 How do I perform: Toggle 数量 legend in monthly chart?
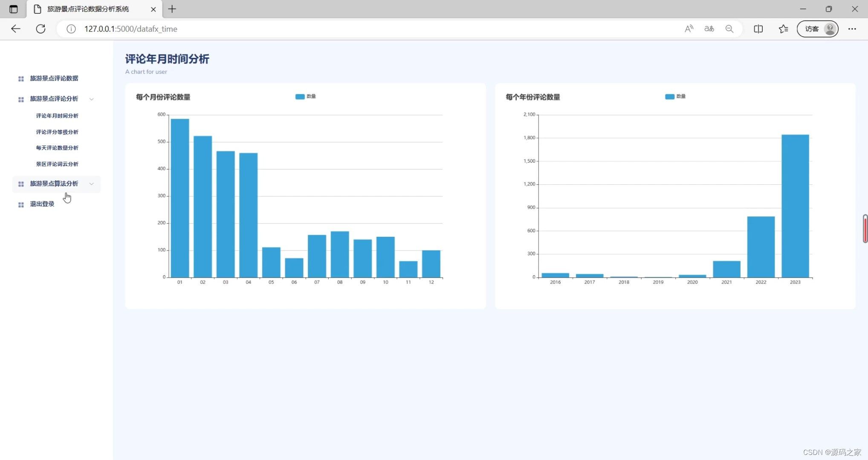[305, 97]
